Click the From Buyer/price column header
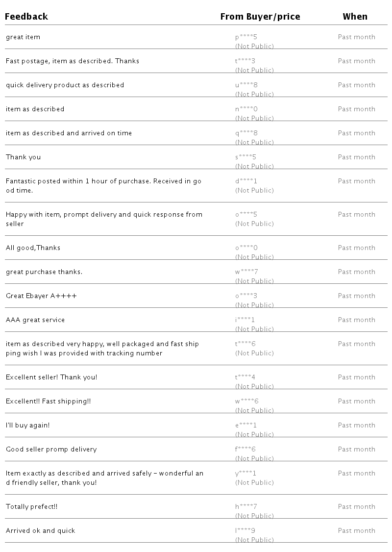 (260, 17)
